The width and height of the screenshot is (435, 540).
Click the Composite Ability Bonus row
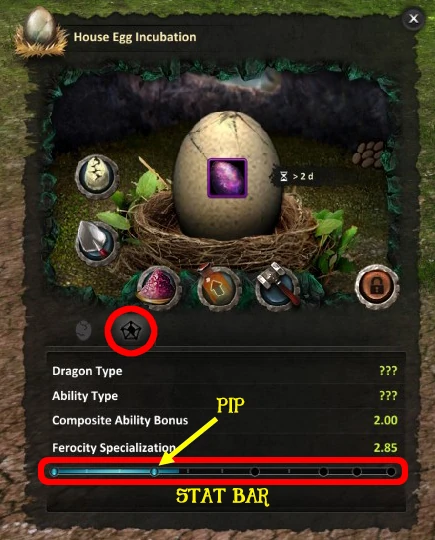pos(225,420)
